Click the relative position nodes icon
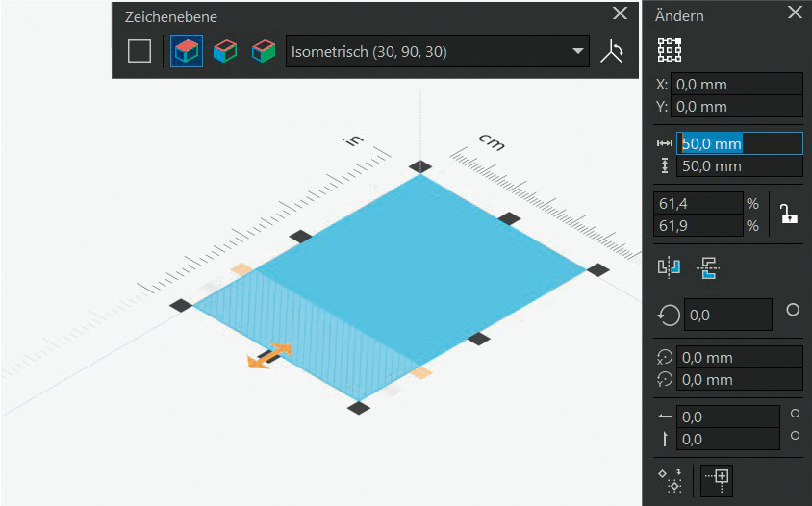 point(671,480)
